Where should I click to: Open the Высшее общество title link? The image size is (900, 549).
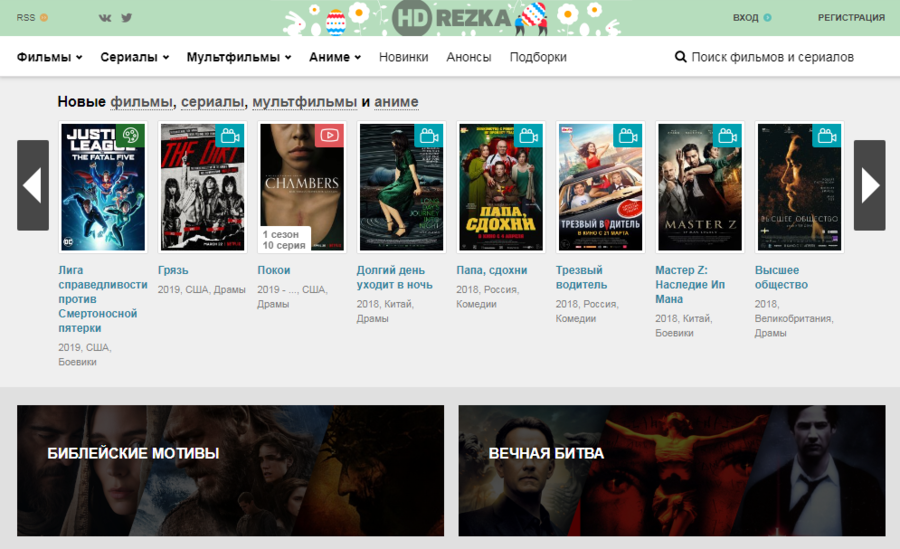tap(781, 277)
